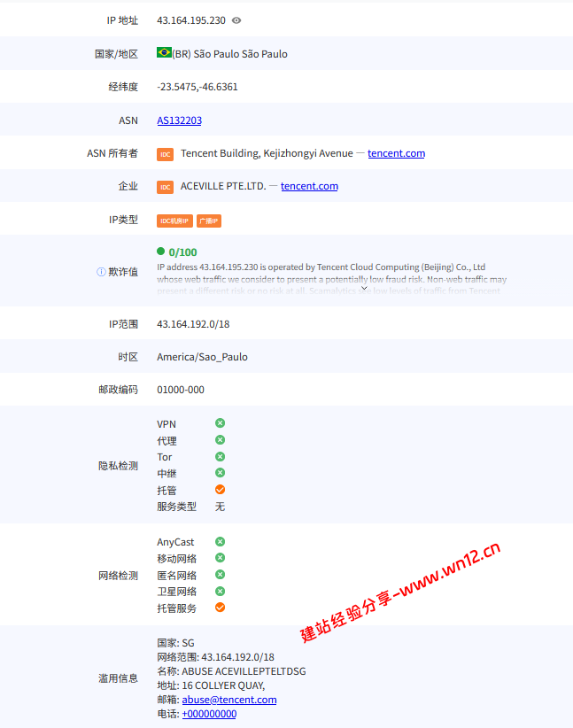Open tencent.com link next to ACEVILLE PTE.LTD.
The width and height of the screenshot is (573, 728).
click(x=309, y=186)
